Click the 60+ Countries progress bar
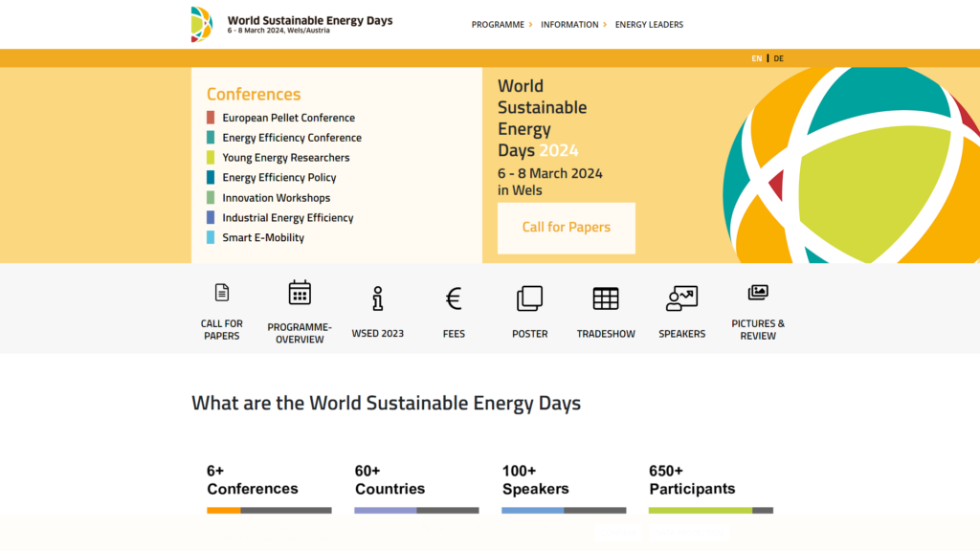This screenshot has width=980, height=551. pyautogui.click(x=416, y=511)
